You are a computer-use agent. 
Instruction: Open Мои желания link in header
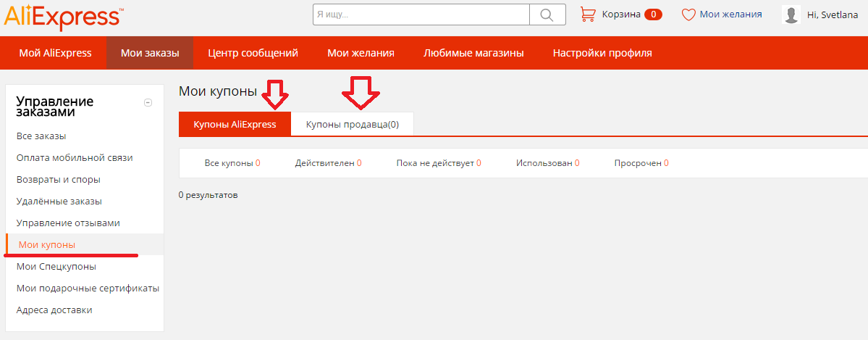730,14
